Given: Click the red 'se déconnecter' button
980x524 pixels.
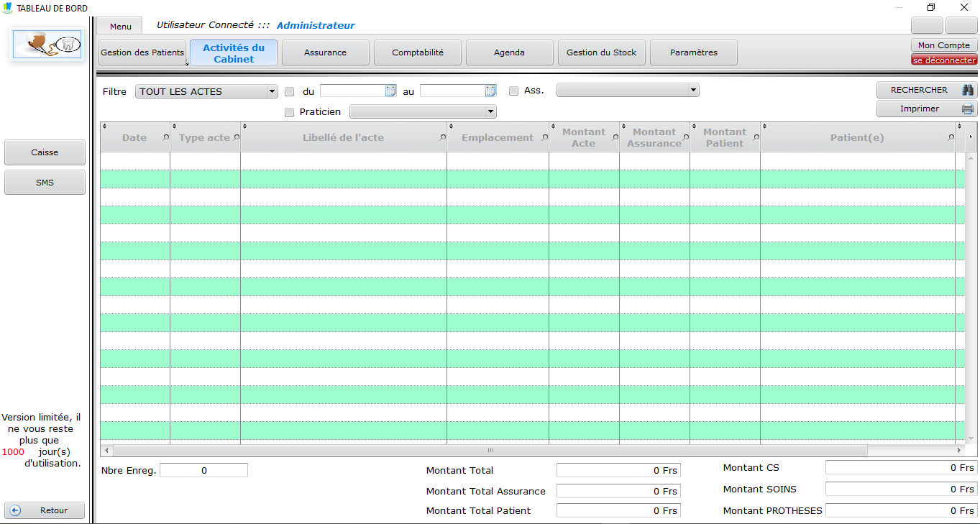Looking at the screenshot, I should [x=944, y=60].
